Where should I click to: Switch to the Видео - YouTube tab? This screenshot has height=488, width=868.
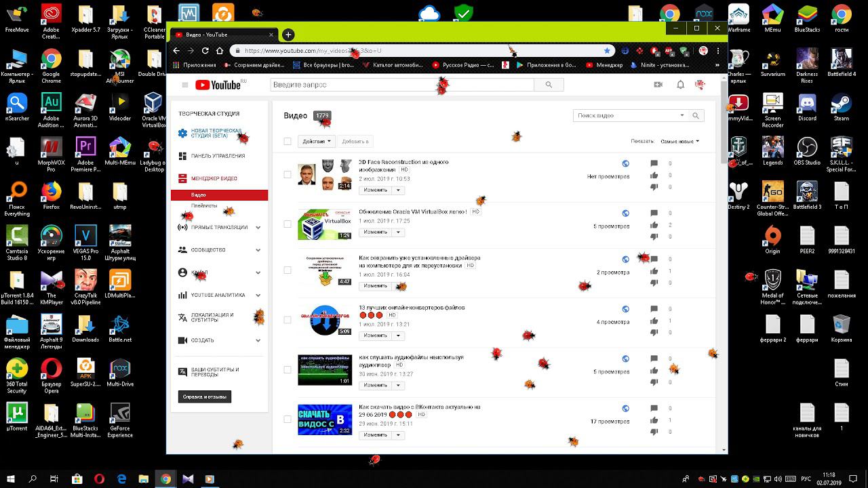(x=224, y=35)
